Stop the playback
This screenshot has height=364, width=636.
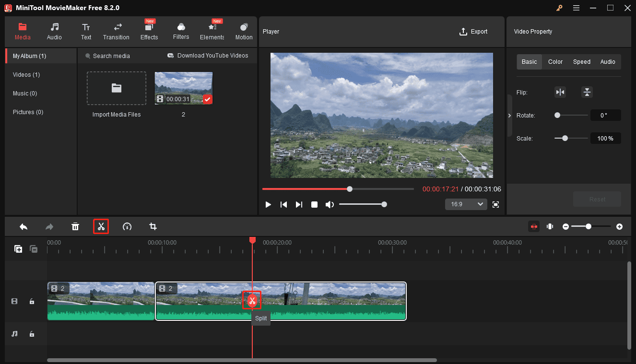(314, 204)
